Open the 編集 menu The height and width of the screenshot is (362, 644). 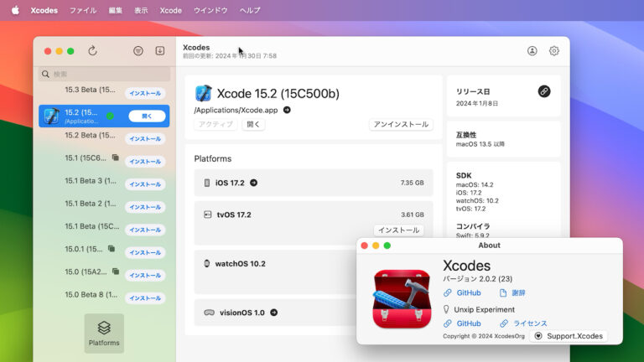115,10
